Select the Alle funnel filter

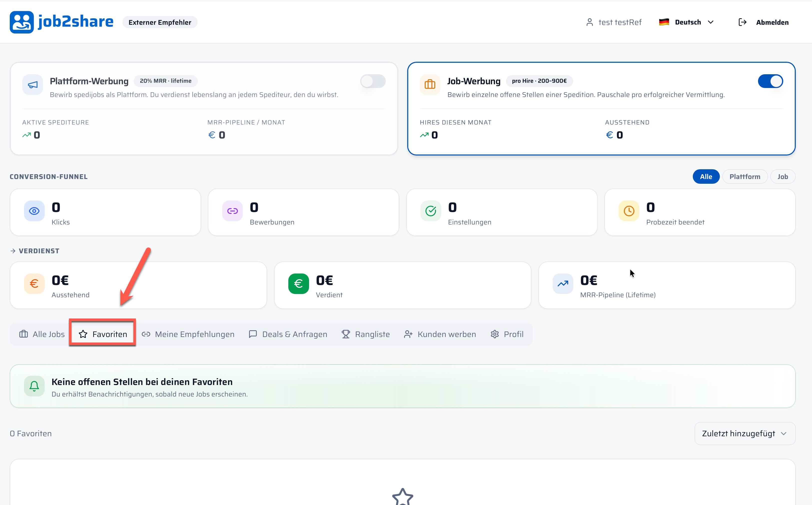coord(706,177)
